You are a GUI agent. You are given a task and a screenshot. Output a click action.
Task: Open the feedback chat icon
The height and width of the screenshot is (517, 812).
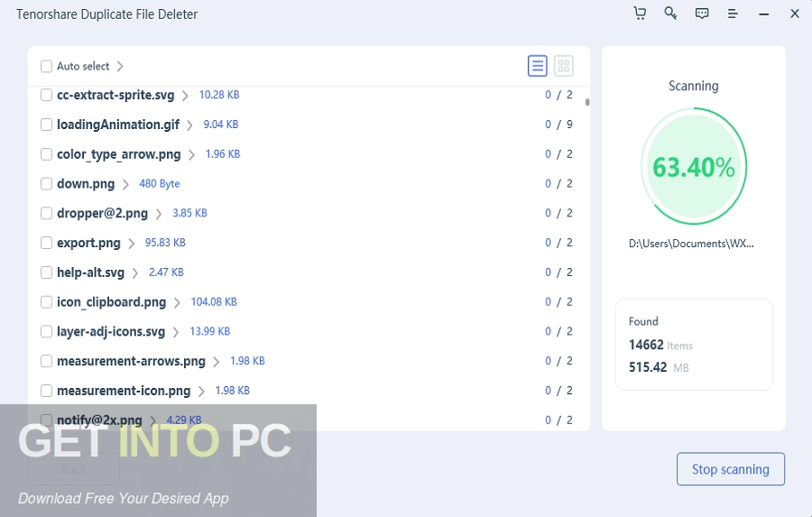pyautogui.click(x=702, y=14)
